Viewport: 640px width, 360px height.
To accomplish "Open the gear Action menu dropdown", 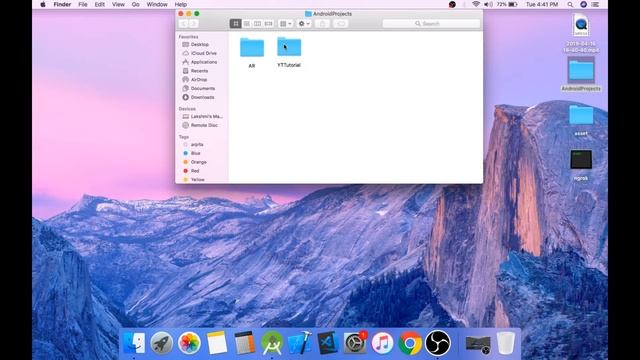I will coord(304,24).
